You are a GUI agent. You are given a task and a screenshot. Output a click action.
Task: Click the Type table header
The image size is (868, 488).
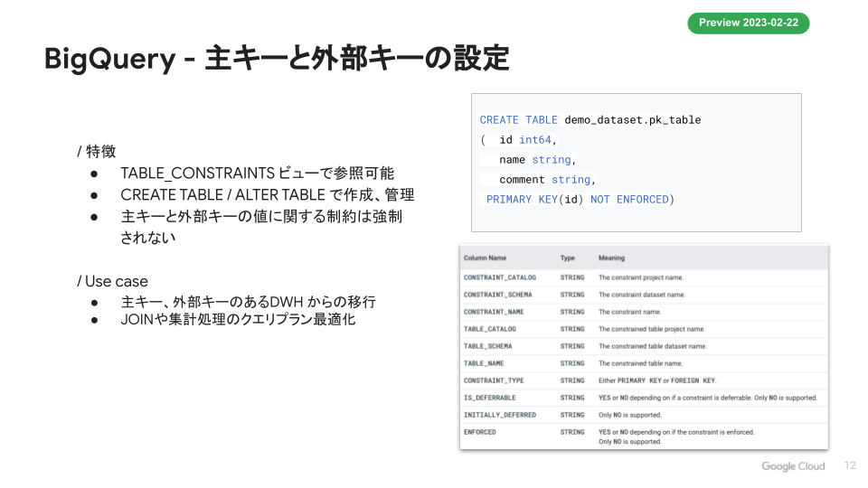pyautogui.click(x=568, y=258)
